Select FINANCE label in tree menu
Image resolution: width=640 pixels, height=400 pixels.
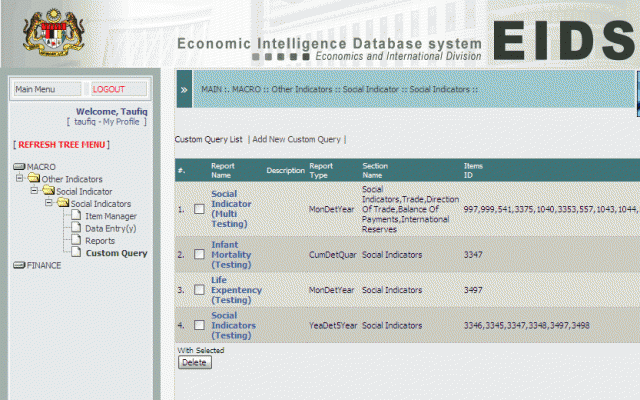click(x=44, y=265)
